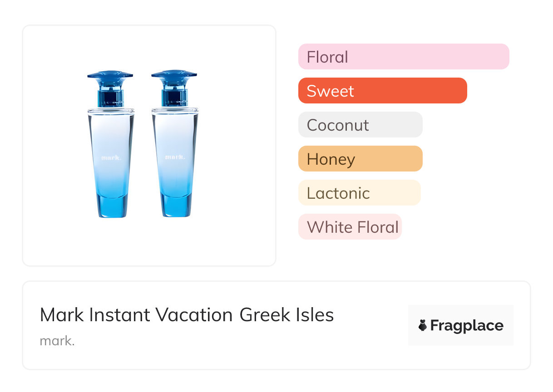The image size is (553, 392).
Task: Click the 'mark.' label on the right bottle
Action: tap(175, 157)
